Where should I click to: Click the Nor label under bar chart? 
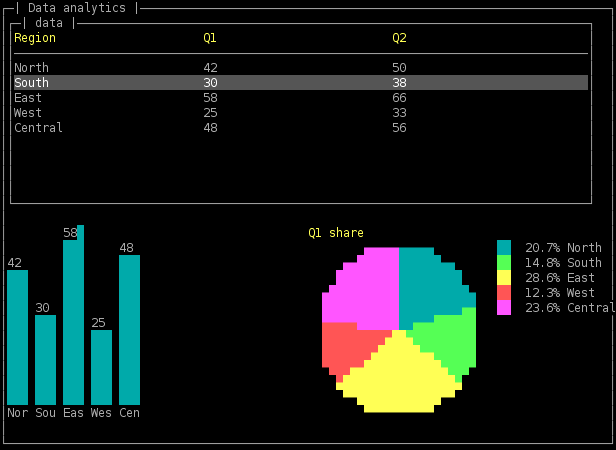pyautogui.click(x=17, y=413)
